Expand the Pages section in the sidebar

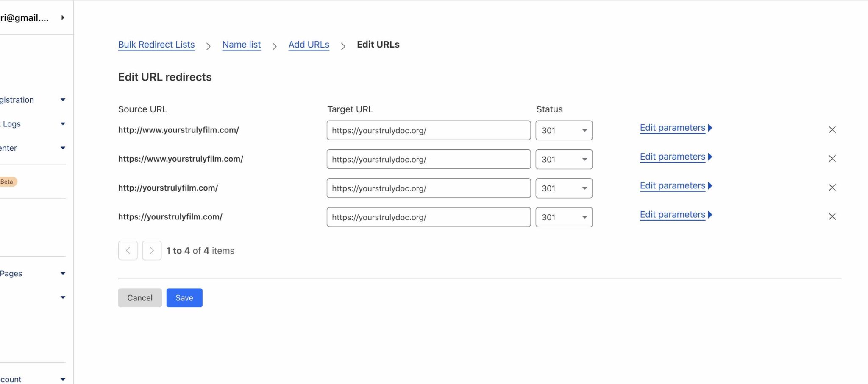[x=62, y=273]
